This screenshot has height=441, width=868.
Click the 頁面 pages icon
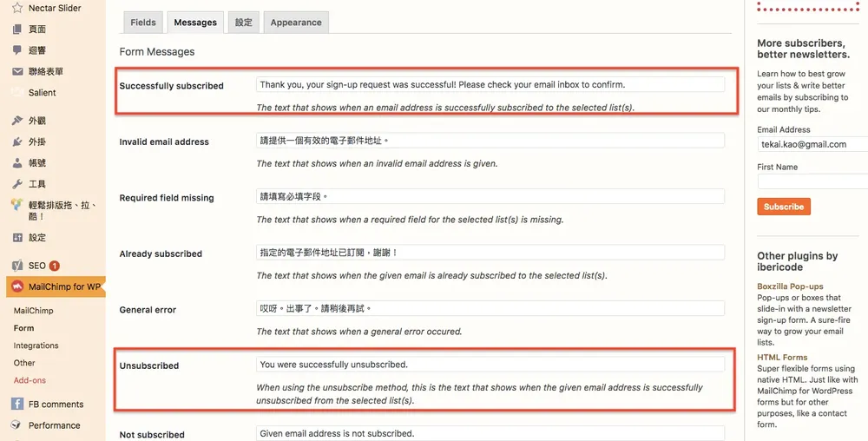17,30
